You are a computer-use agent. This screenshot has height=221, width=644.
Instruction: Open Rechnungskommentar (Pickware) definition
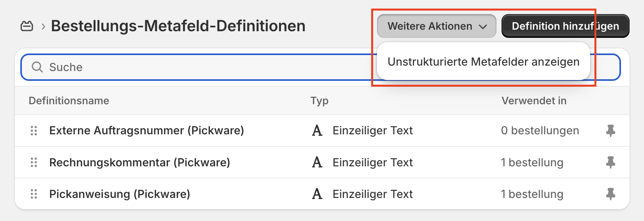[139, 162]
